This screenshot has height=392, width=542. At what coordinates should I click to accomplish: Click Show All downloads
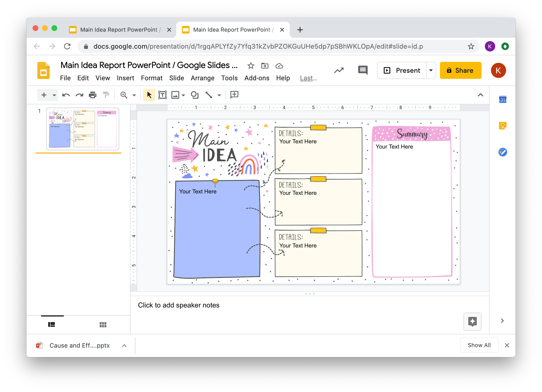[x=479, y=345]
